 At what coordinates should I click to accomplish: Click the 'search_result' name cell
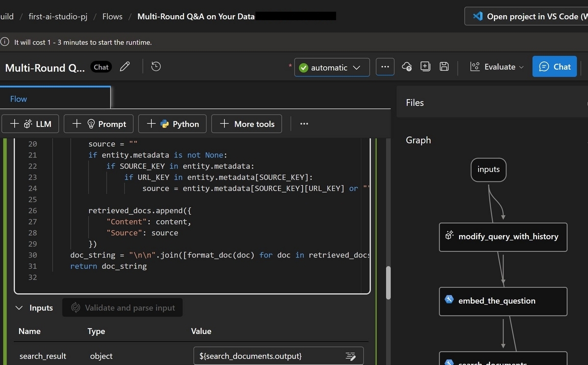[x=43, y=356]
